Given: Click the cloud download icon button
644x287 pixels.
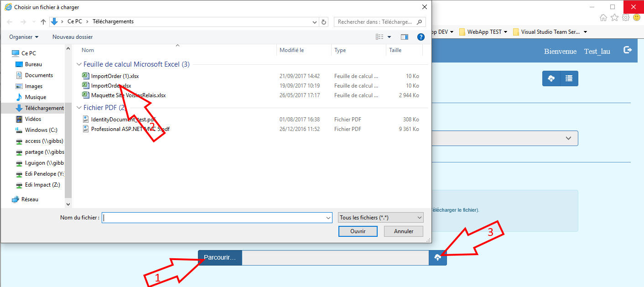Looking at the screenshot, I should pos(551,78).
